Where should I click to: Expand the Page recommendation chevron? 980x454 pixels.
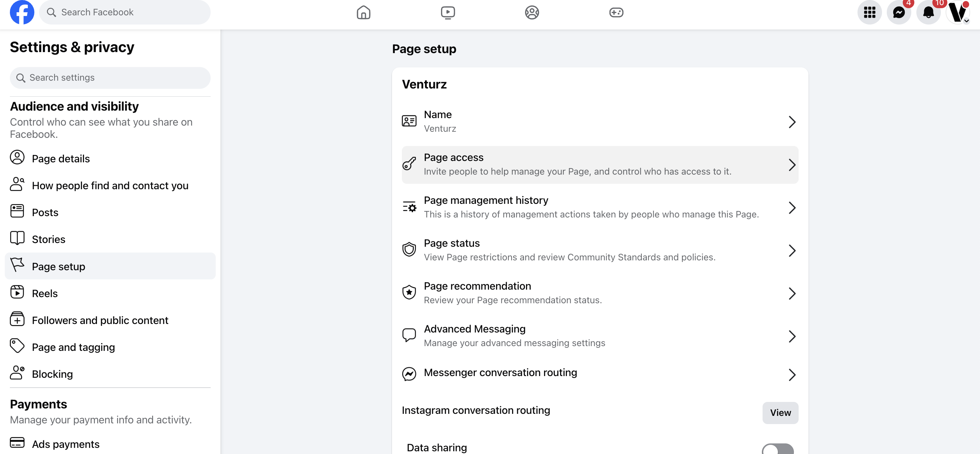(792, 293)
